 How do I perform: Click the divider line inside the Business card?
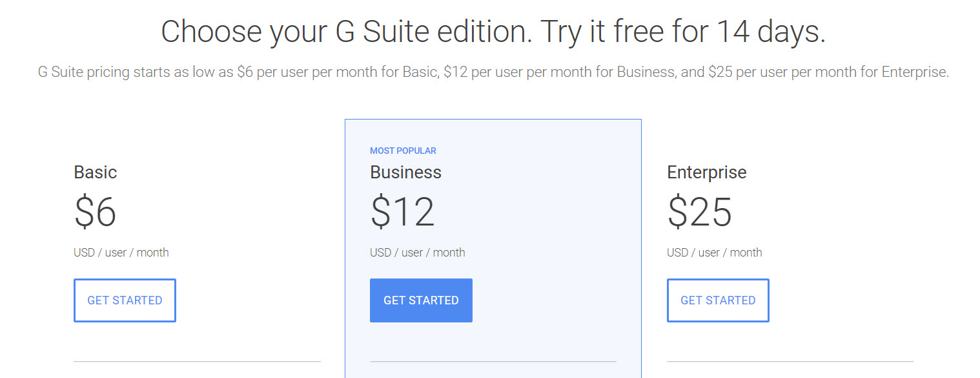493,361
